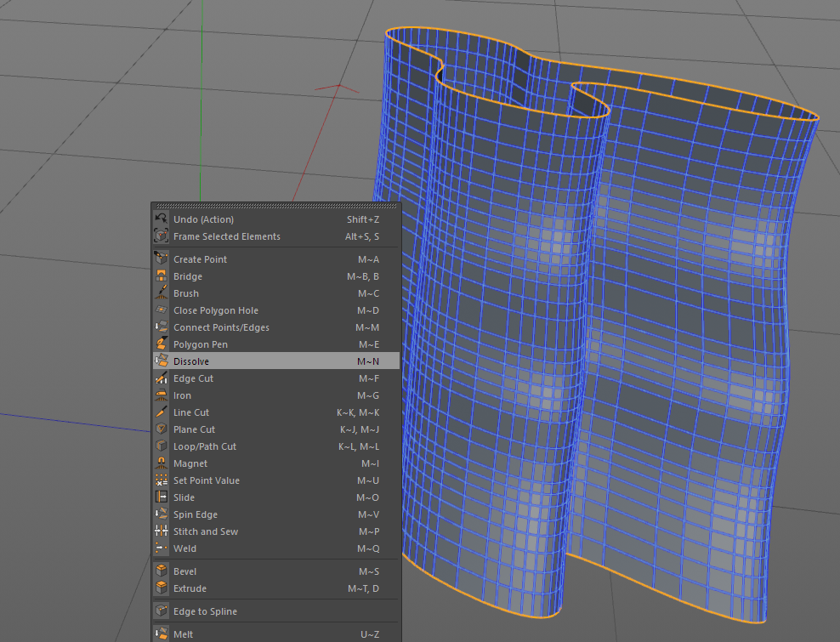This screenshot has height=642, width=840.
Task: Click the Alt+S, S shortcut label
Action: (361, 236)
